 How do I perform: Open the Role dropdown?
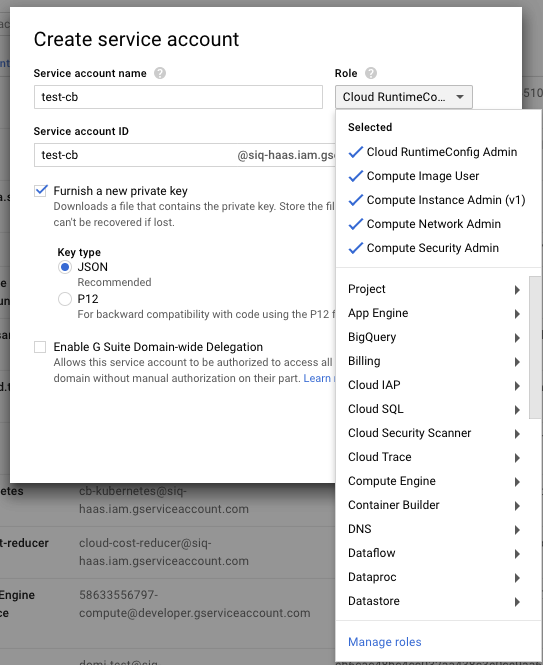click(x=404, y=97)
